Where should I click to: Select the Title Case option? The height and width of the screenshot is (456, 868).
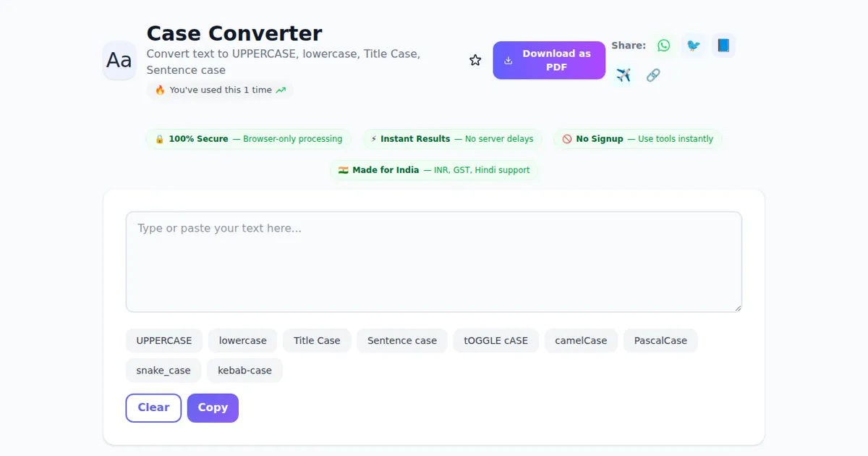(x=317, y=341)
